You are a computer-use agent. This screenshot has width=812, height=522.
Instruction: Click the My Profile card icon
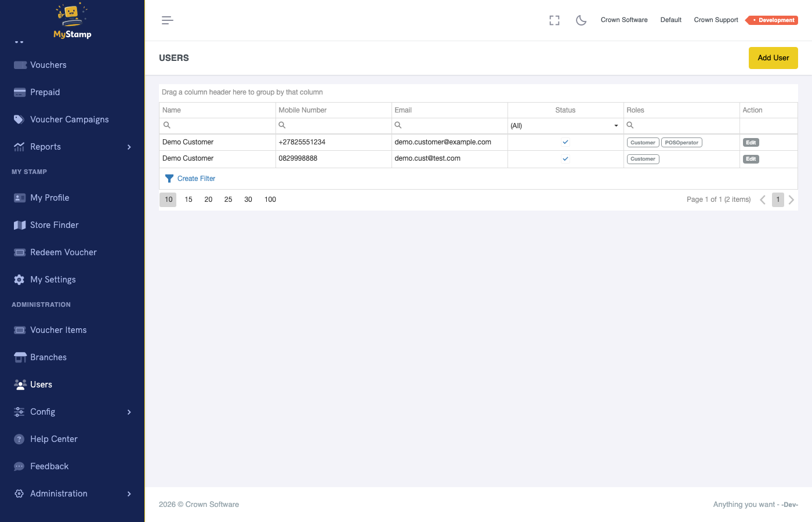pos(20,198)
